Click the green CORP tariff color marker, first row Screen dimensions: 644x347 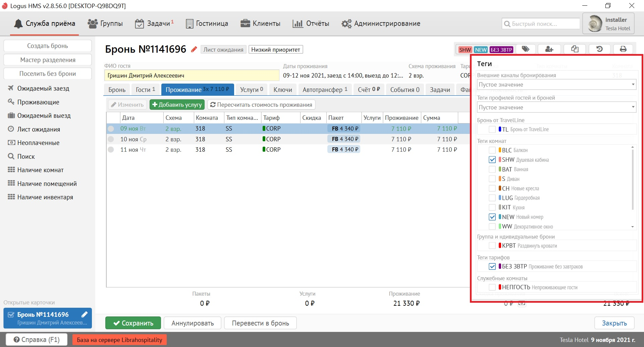(264, 129)
